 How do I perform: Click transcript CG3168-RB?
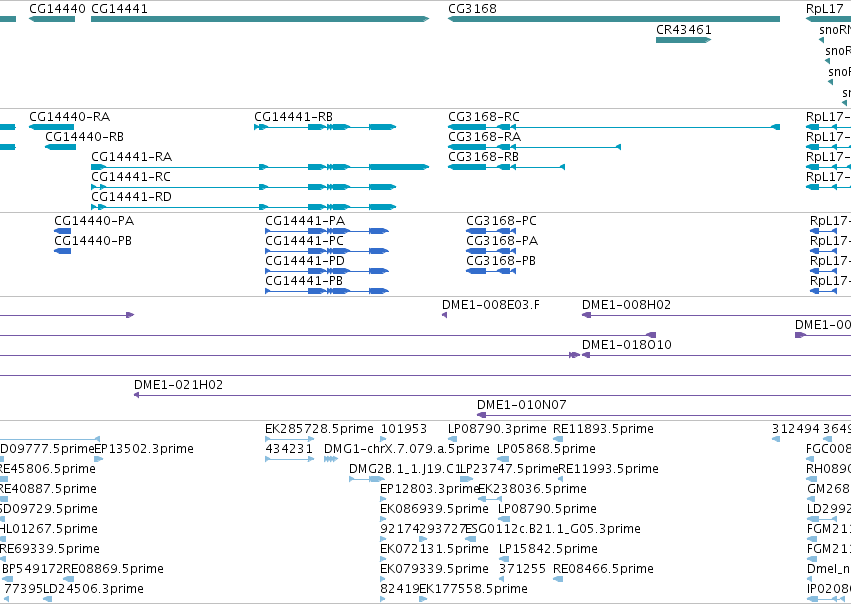click(484, 156)
